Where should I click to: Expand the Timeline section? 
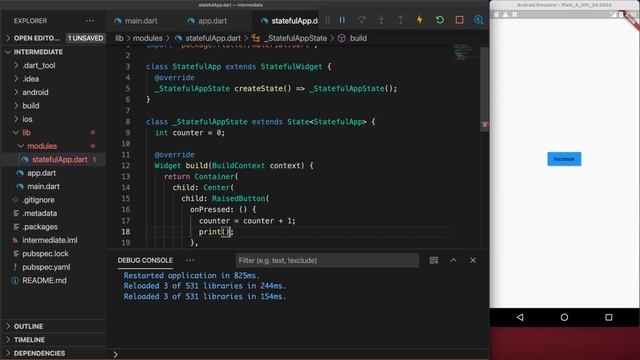click(29, 340)
